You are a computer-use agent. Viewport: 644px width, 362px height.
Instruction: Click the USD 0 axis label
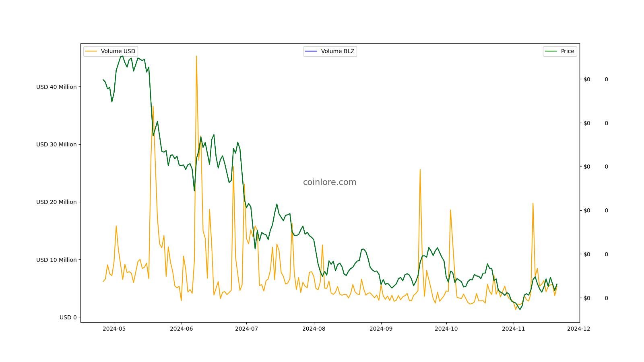pos(68,317)
